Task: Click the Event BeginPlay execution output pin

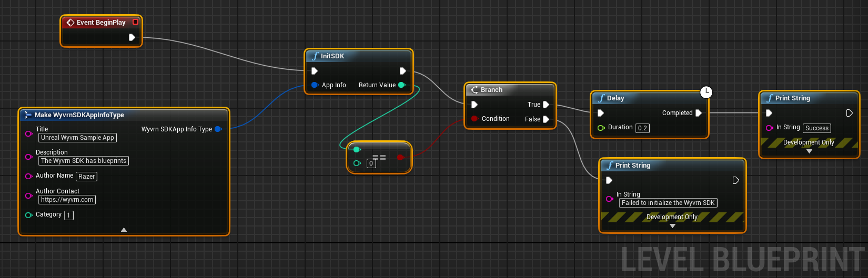Action: pyautogui.click(x=132, y=37)
